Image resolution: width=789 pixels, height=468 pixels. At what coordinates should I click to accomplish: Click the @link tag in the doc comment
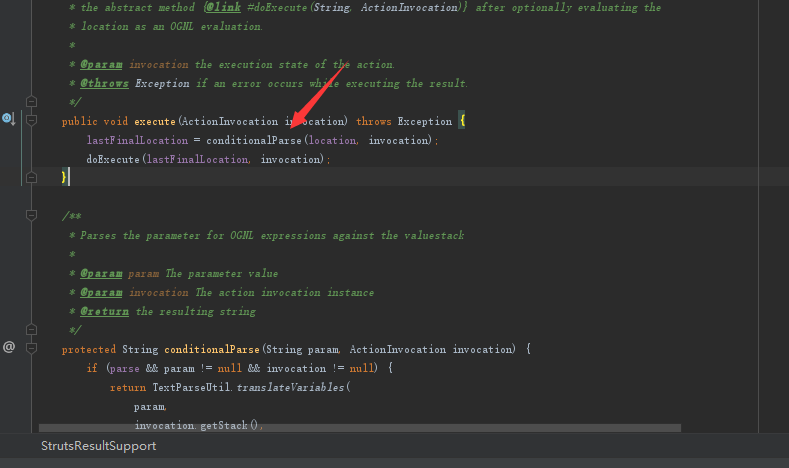click(223, 8)
